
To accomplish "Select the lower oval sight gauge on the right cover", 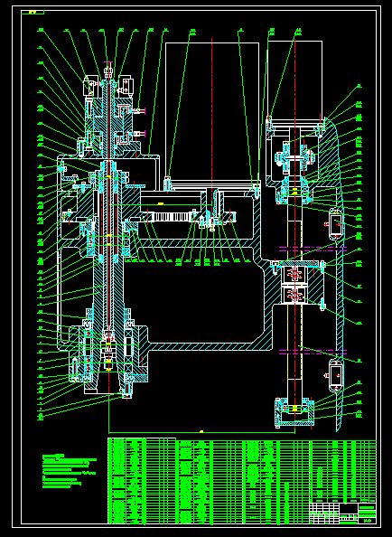I will point(336,375).
